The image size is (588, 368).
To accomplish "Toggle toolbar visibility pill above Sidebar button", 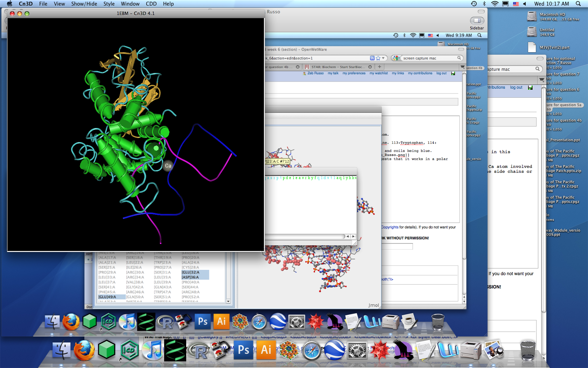I will pyautogui.click(x=481, y=12).
